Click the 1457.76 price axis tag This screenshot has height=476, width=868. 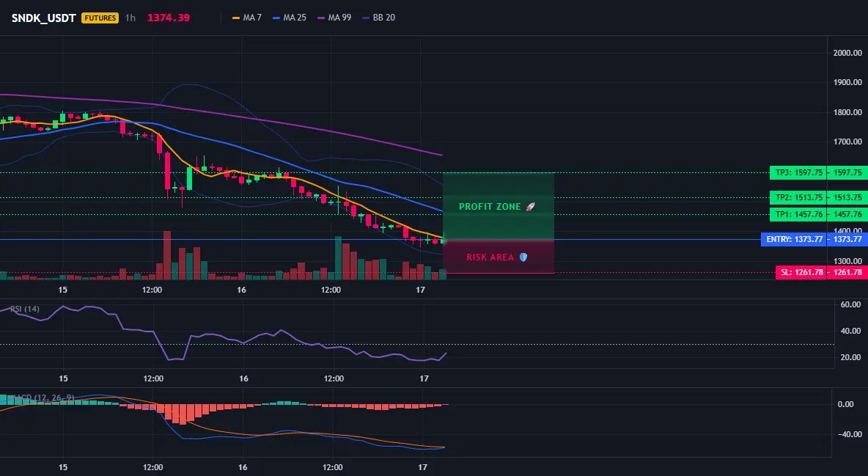click(x=847, y=214)
